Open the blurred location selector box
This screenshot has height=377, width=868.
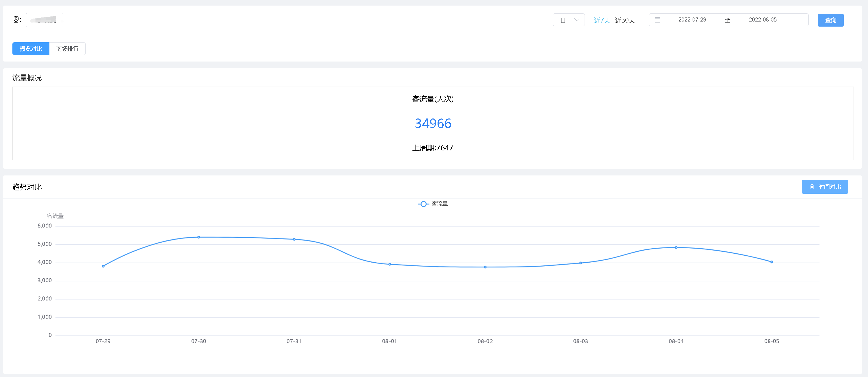44,20
